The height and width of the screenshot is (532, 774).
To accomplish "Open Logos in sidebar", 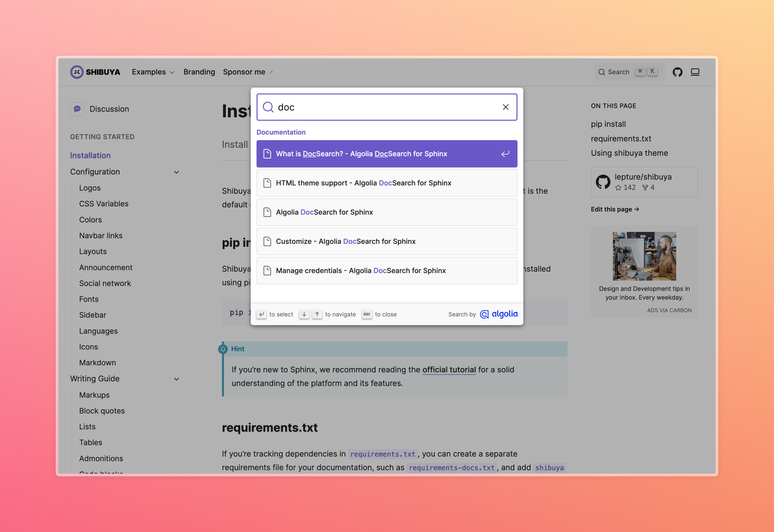I will pos(90,188).
